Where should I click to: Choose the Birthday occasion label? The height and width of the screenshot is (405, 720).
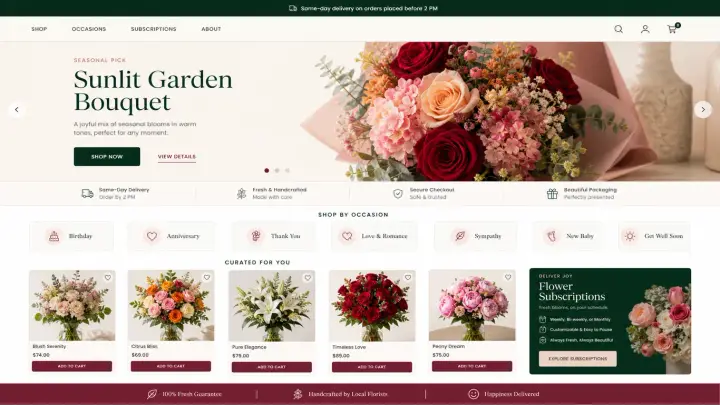pos(80,236)
